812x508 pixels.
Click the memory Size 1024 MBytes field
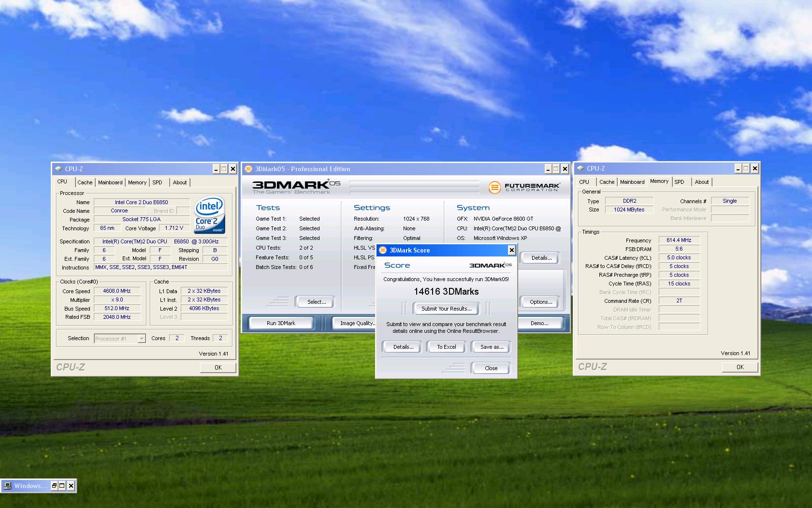(629, 210)
